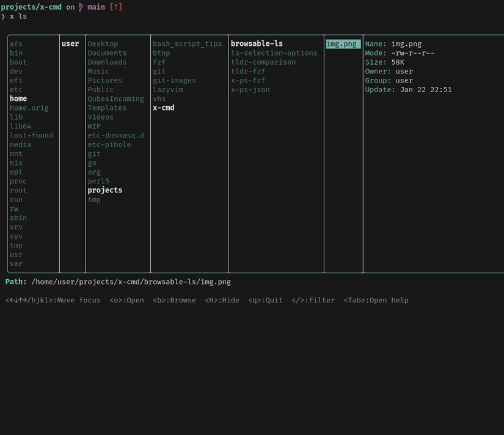
Task: Open the Documents directory entry
Action: coord(107,53)
